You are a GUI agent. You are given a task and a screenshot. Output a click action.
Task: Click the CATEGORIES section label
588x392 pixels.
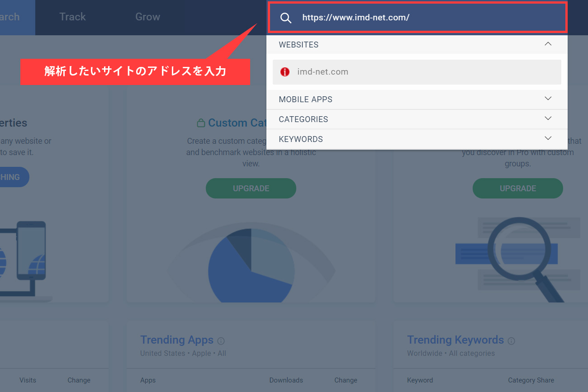(303, 119)
